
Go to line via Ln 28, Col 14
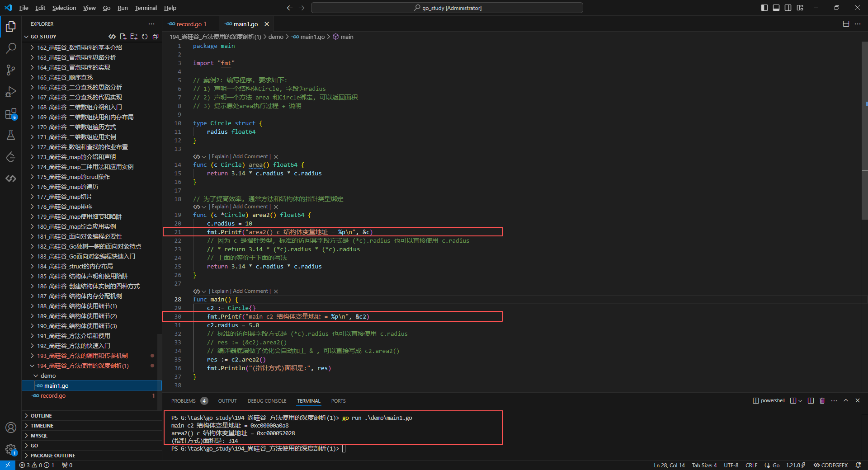pos(669,465)
